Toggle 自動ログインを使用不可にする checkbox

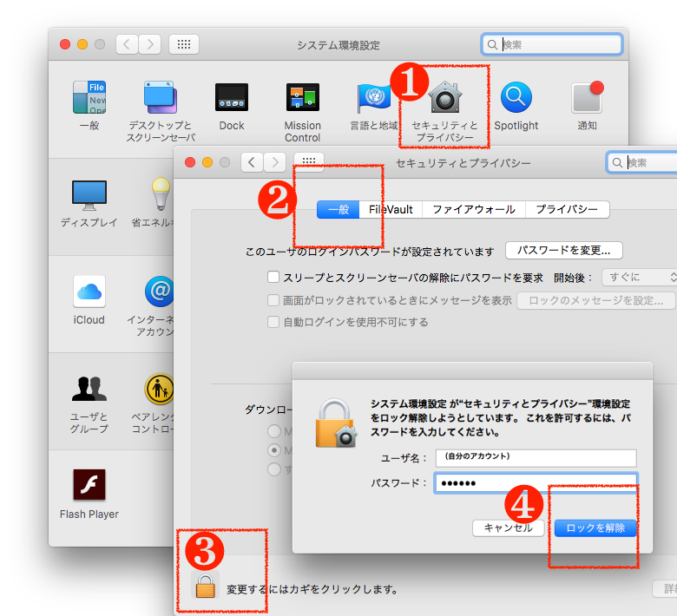pyautogui.click(x=273, y=322)
